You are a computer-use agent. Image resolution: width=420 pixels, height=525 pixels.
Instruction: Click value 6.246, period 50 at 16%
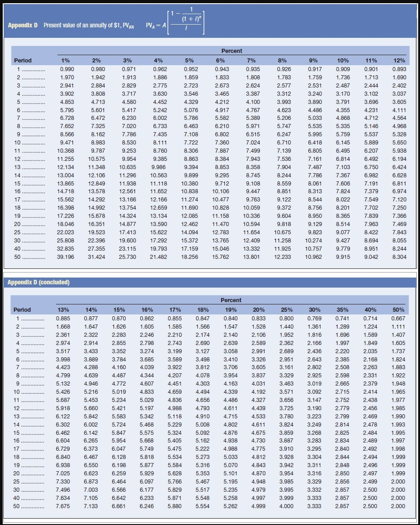147,507
